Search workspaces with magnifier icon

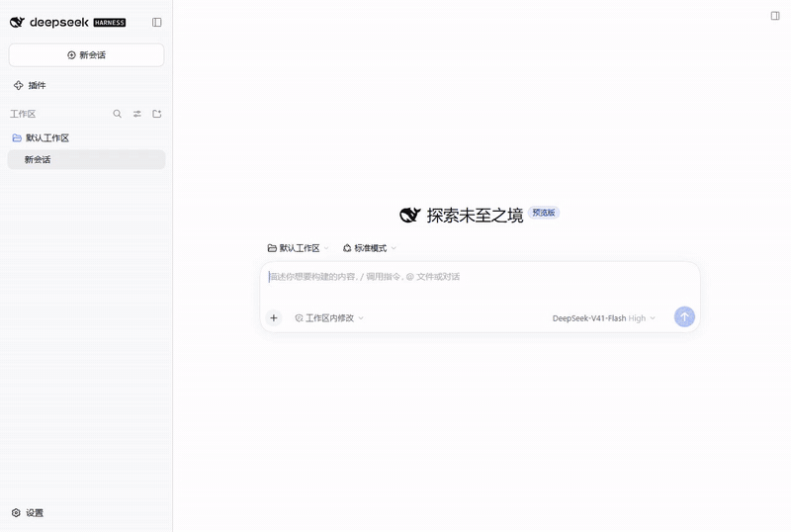pyautogui.click(x=117, y=114)
